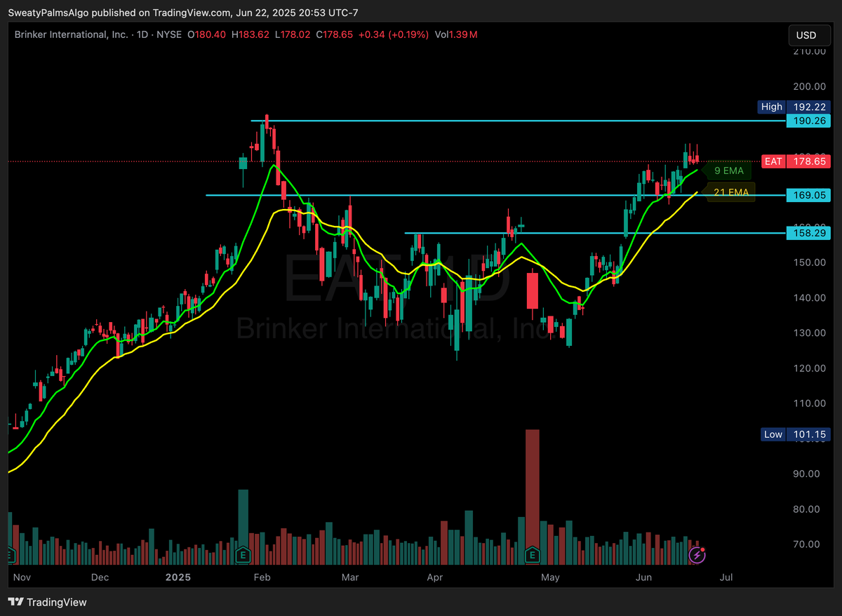Click the 2025 label on time axis
This screenshot has height=616, width=842.
(178, 577)
